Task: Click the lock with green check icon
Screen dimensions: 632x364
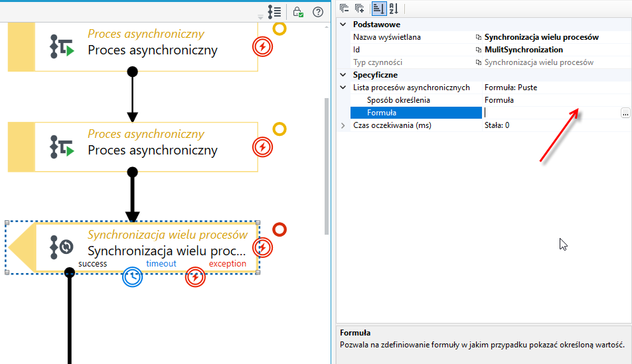Action: tap(298, 12)
